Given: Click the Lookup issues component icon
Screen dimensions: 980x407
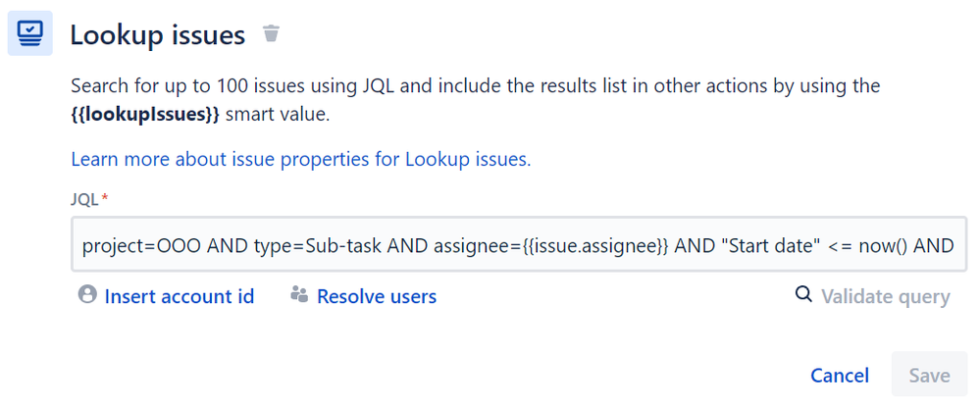Looking at the screenshot, I should 29,32.
